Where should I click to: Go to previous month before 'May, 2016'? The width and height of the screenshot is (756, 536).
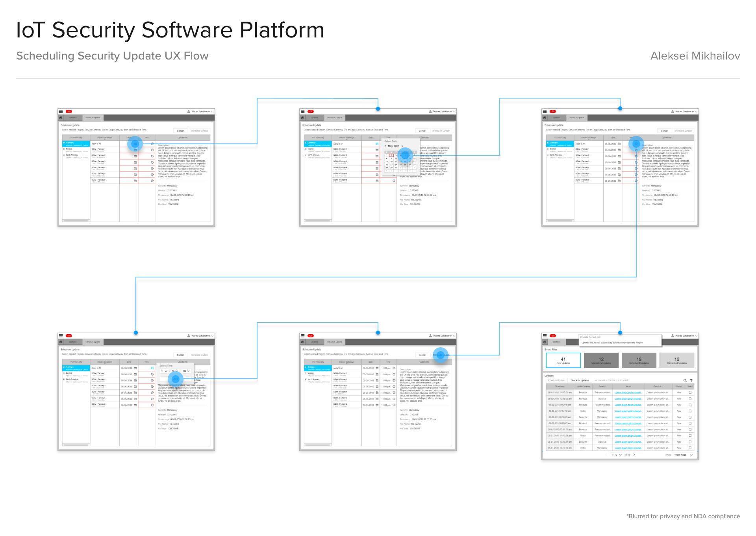pos(385,146)
